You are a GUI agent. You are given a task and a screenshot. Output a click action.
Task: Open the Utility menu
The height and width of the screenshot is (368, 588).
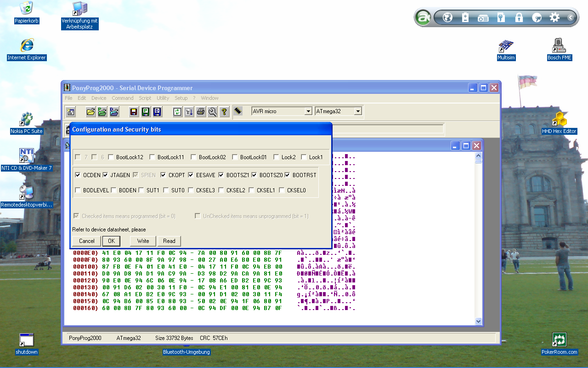pyautogui.click(x=163, y=98)
